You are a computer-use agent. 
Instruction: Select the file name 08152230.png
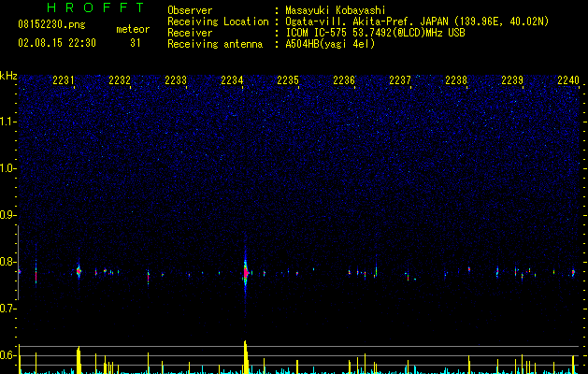coord(51,25)
